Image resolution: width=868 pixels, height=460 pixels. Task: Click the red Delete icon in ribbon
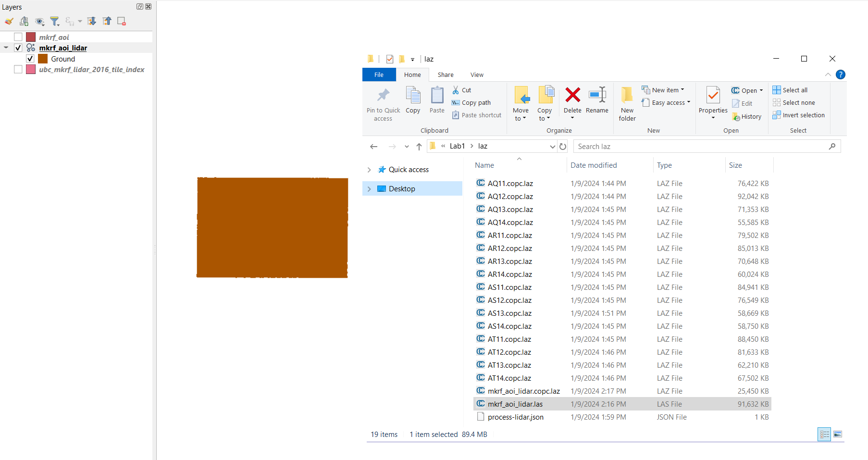pyautogui.click(x=572, y=95)
